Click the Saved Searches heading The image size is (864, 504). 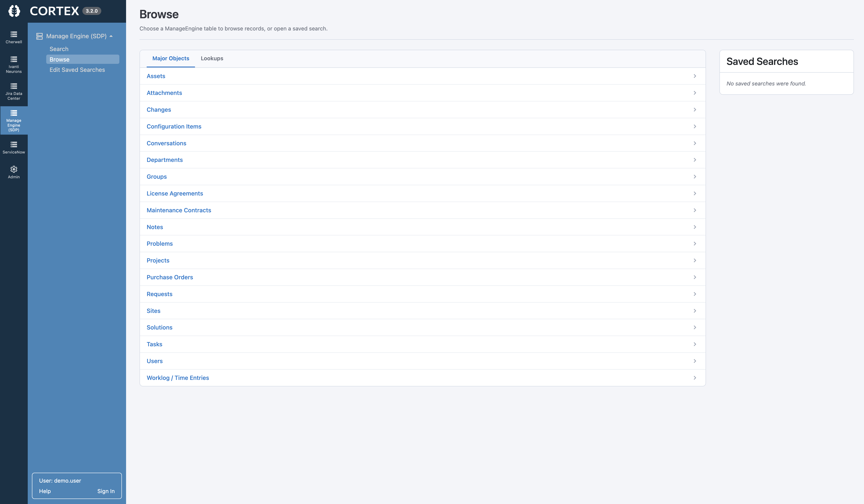[762, 61]
